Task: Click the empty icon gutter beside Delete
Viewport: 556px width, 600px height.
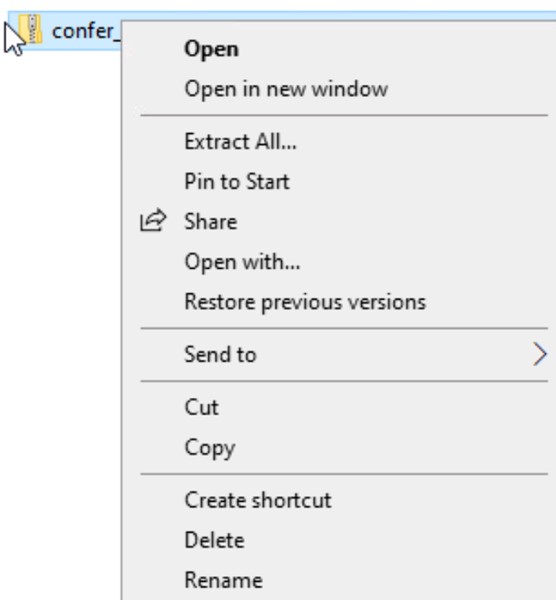Action: 153,540
